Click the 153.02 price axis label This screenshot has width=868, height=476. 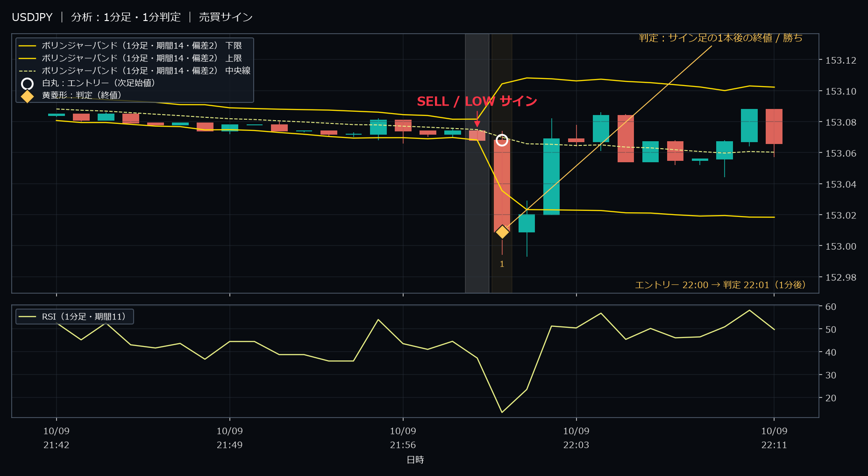(841, 215)
